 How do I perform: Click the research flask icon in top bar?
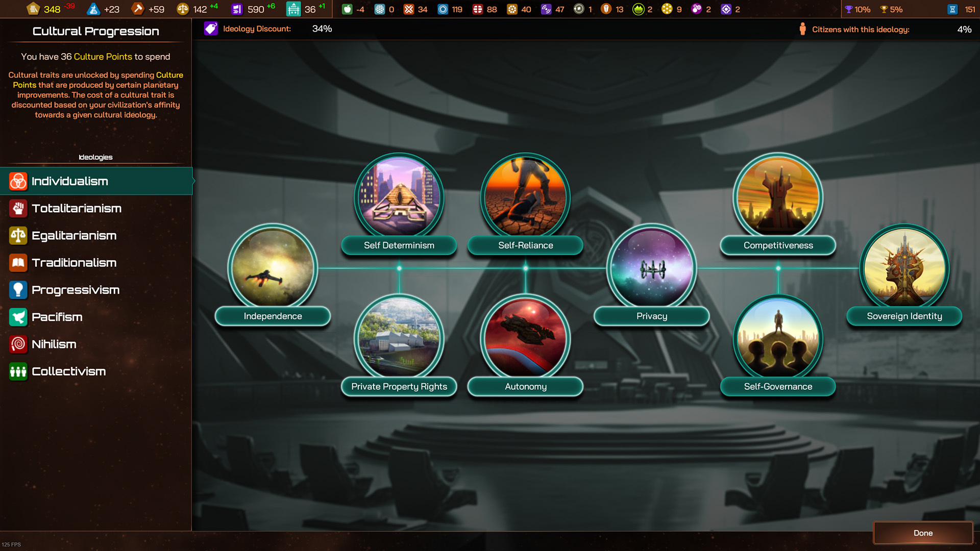[x=93, y=9]
